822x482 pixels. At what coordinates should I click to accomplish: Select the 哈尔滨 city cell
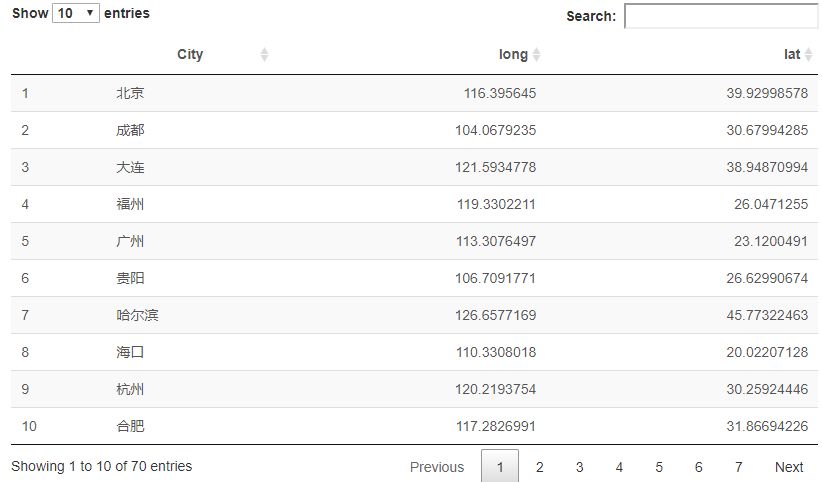[137, 315]
